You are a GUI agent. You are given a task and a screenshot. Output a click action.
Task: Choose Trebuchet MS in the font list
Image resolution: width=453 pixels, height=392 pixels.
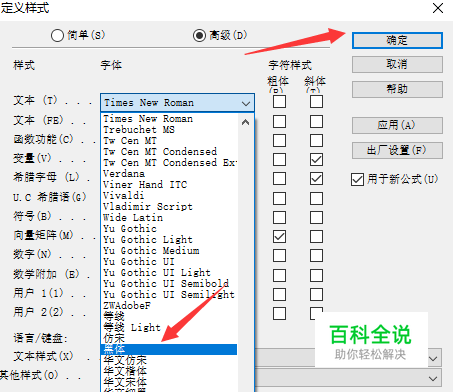[x=169, y=130]
